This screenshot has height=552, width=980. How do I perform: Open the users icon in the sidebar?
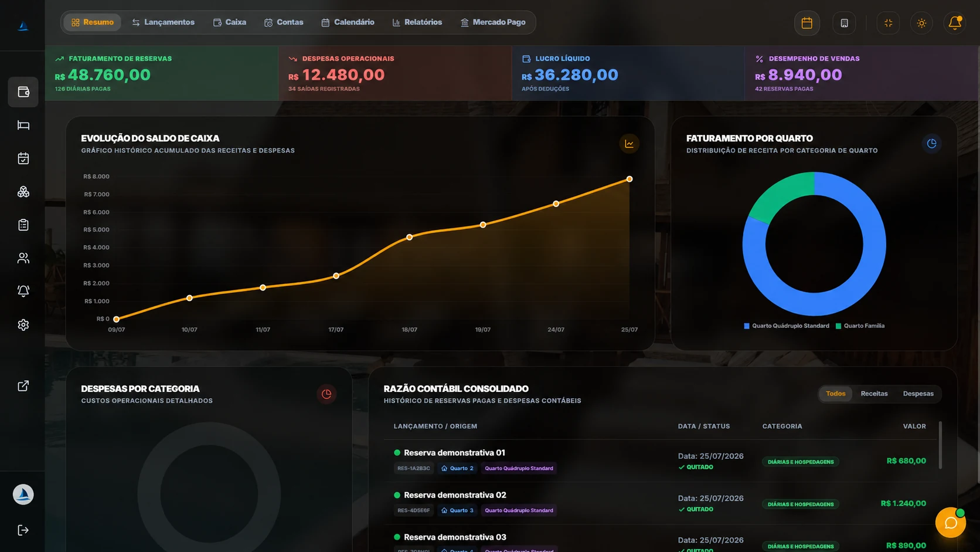coord(23,258)
